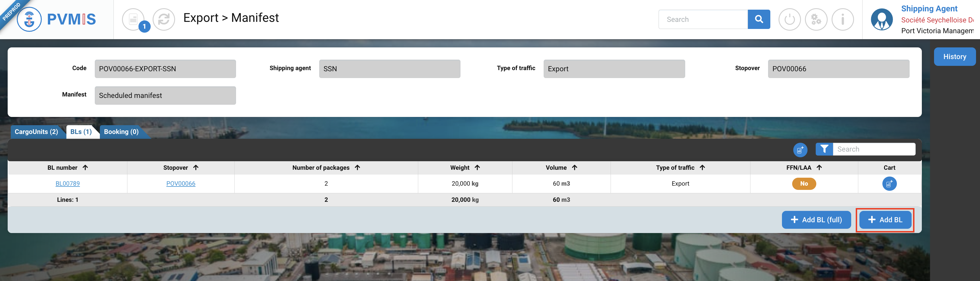Click the information icon in header
Image resolution: width=980 pixels, height=281 pixels.
(x=843, y=19)
